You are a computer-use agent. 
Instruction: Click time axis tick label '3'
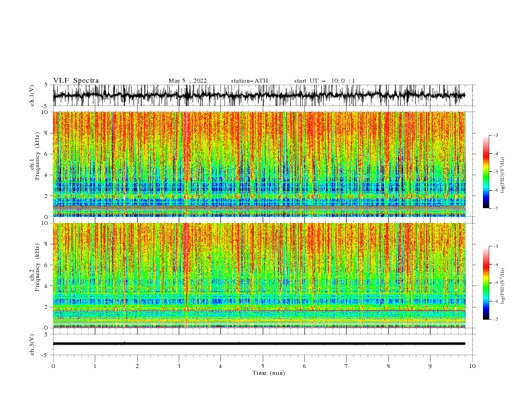click(x=179, y=366)
